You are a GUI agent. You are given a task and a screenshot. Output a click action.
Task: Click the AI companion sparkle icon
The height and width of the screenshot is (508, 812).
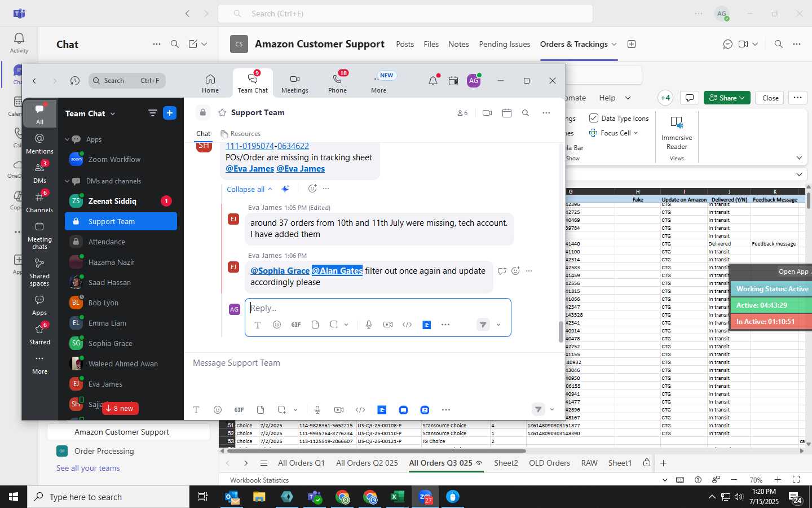pyautogui.click(x=286, y=189)
